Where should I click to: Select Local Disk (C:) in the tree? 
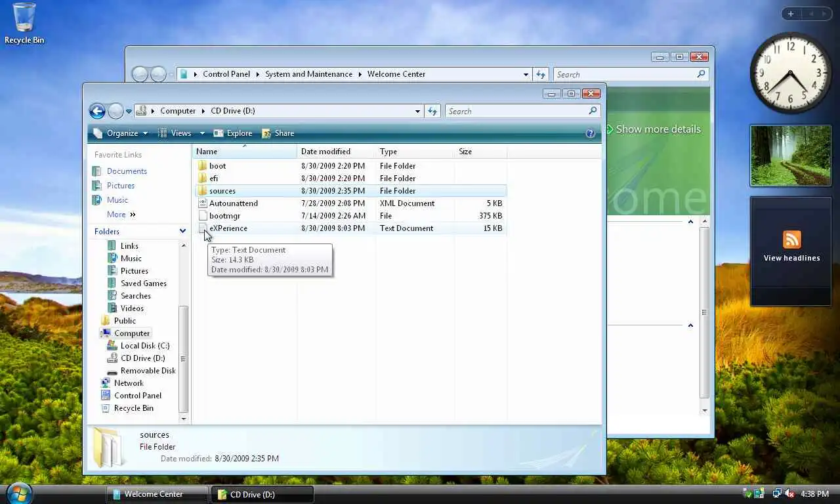[x=138, y=346]
